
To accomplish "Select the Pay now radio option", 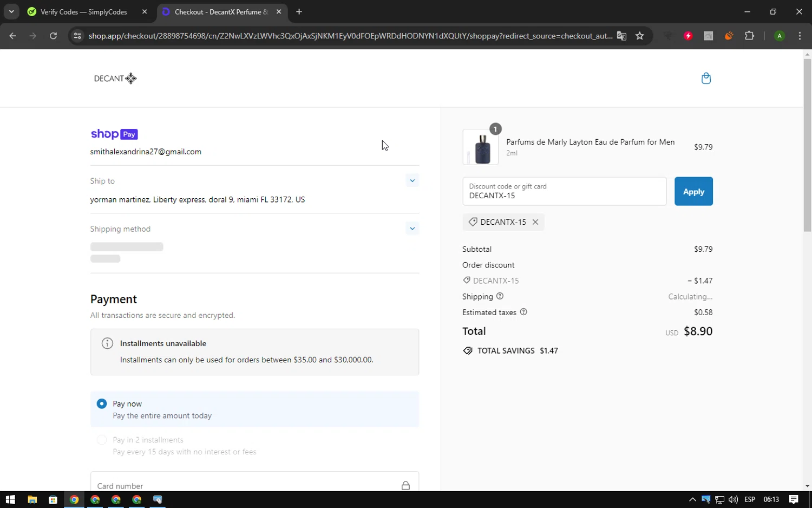I will tap(102, 404).
